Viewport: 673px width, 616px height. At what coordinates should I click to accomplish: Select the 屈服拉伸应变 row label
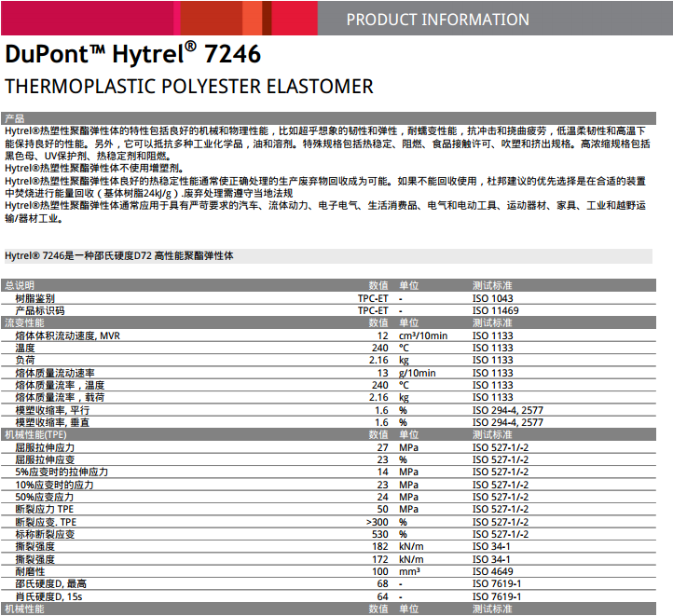(45, 459)
